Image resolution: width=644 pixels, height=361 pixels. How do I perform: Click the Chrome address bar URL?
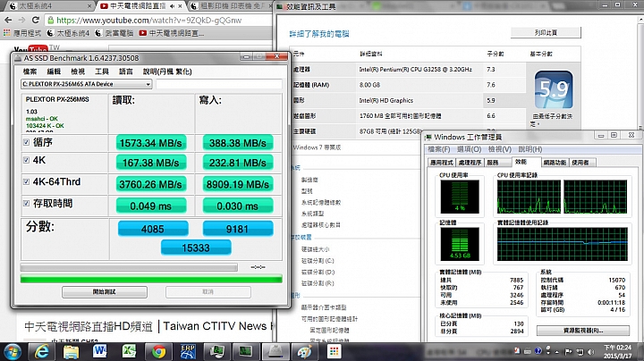coord(149,20)
